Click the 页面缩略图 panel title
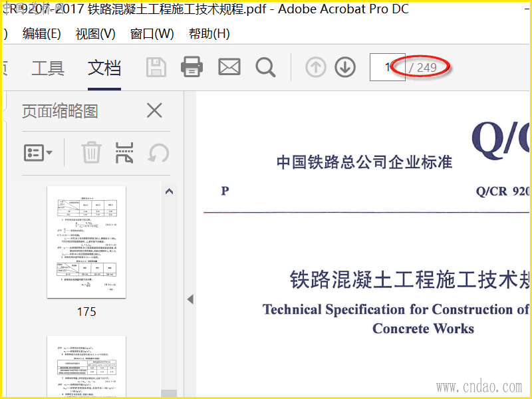 [60, 111]
